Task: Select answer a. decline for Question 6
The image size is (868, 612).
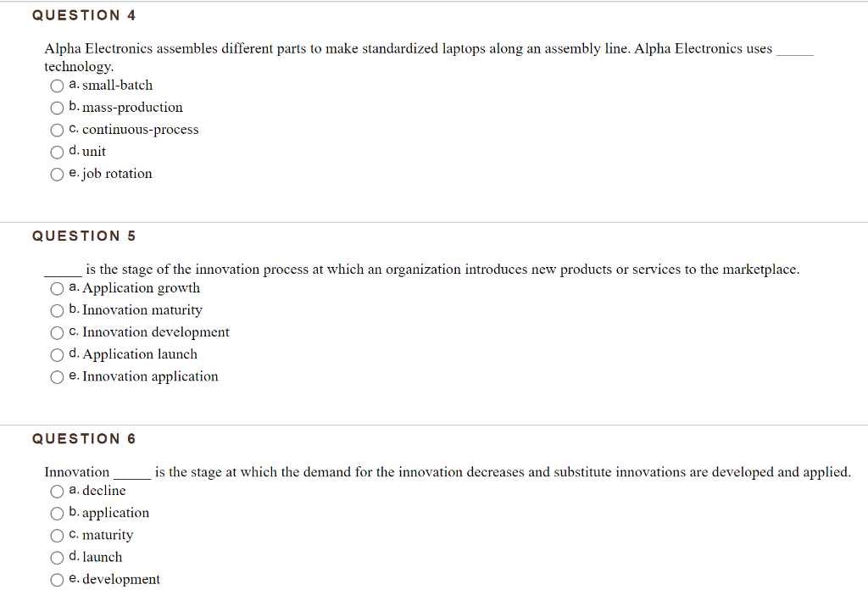Action: pyautogui.click(x=56, y=491)
